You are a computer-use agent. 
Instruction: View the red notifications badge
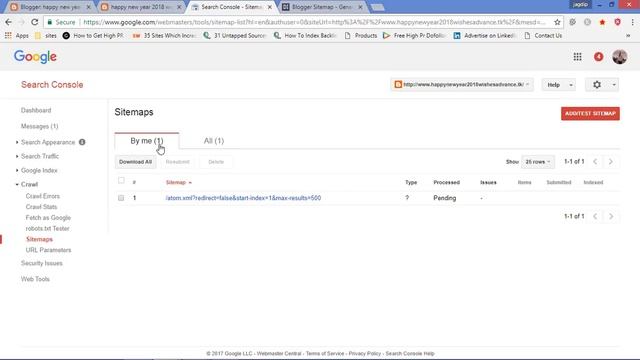[598, 57]
